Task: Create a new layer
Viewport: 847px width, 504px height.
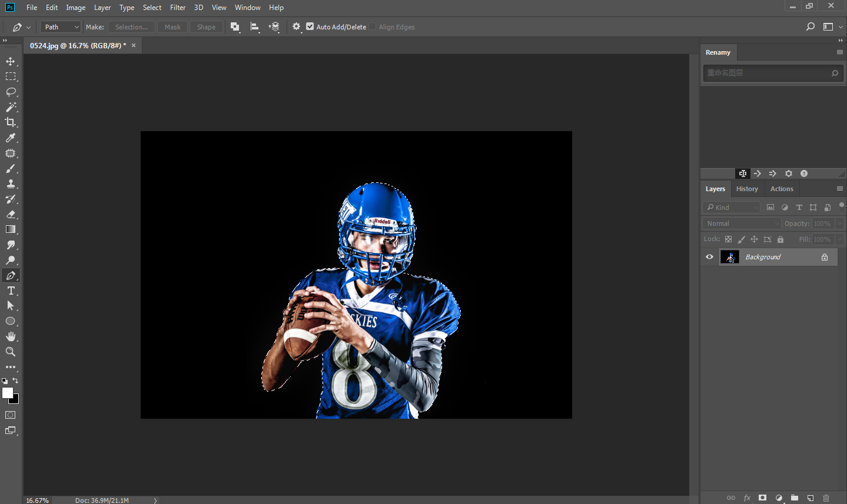Action: click(811, 498)
